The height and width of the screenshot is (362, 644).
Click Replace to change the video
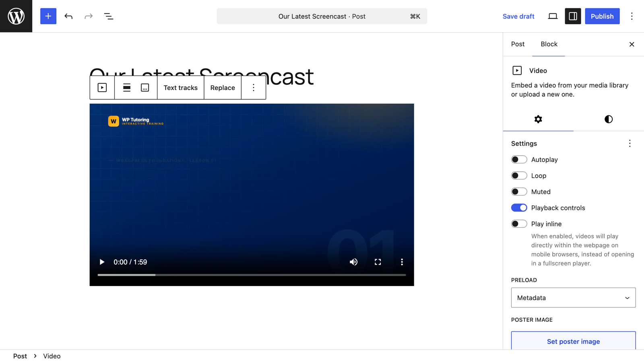[223, 88]
